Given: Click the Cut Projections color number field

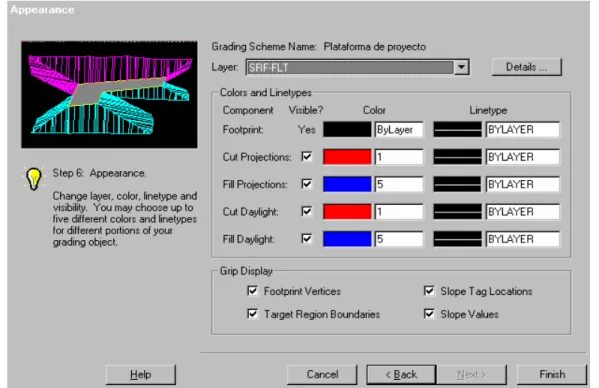Looking at the screenshot, I should [x=398, y=157].
